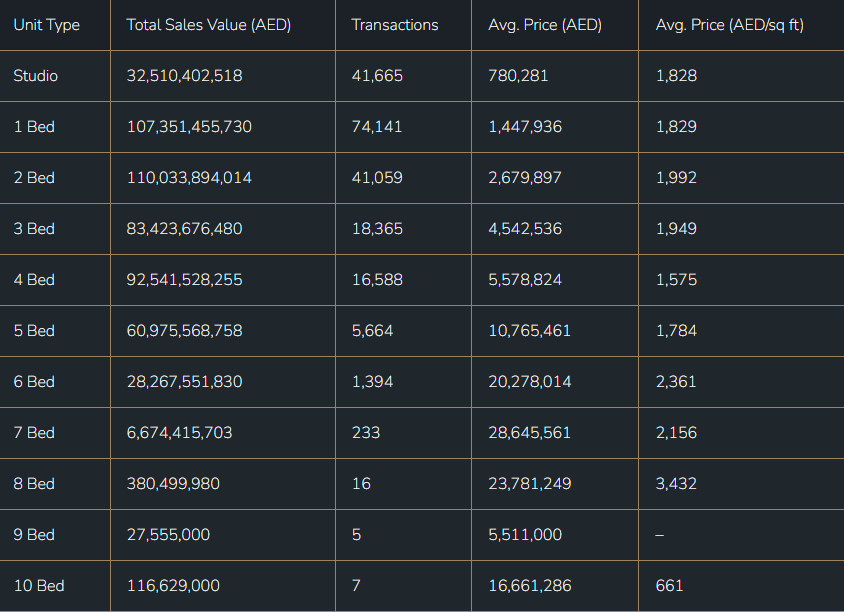The height and width of the screenshot is (612, 844).
Task: Select the Studio row label
Action: (36, 76)
